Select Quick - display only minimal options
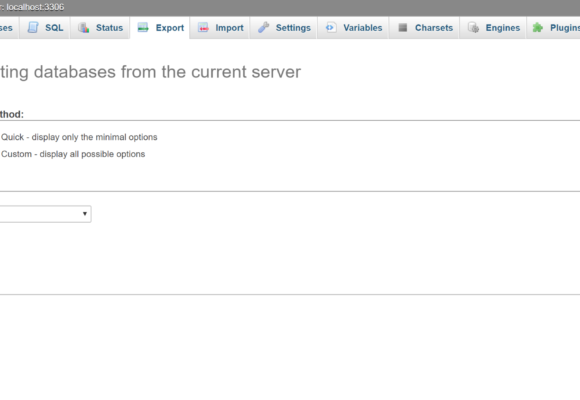This screenshot has height=400, width=580. point(79,137)
